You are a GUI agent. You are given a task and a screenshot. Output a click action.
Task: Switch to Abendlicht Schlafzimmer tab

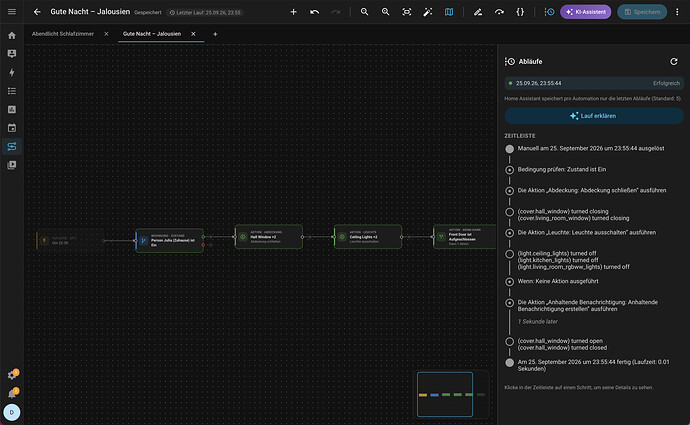62,34
